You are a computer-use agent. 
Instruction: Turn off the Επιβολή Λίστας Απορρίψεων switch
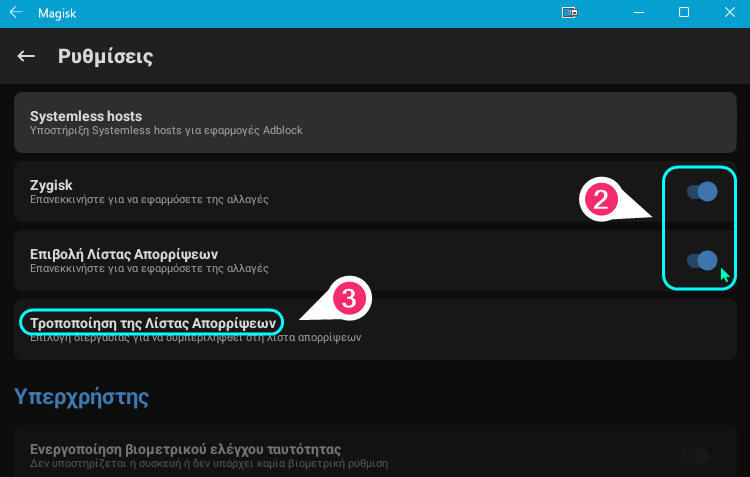pyautogui.click(x=702, y=261)
